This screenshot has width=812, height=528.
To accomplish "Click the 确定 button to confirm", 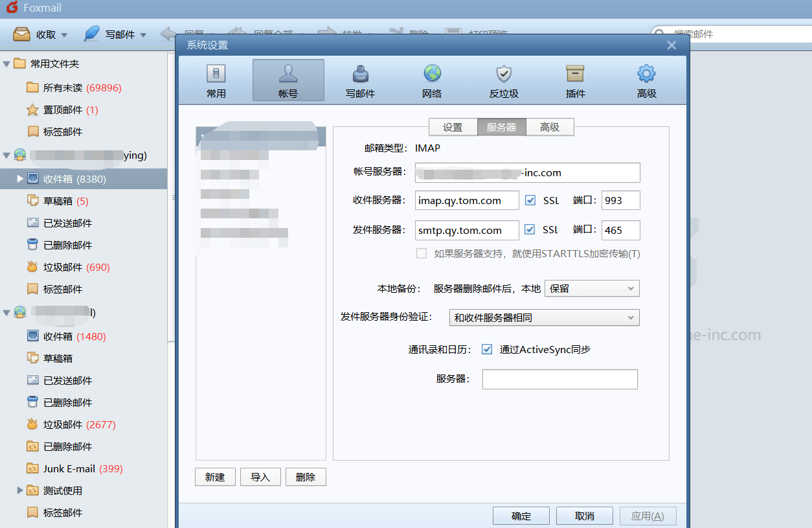I will click(521, 515).
